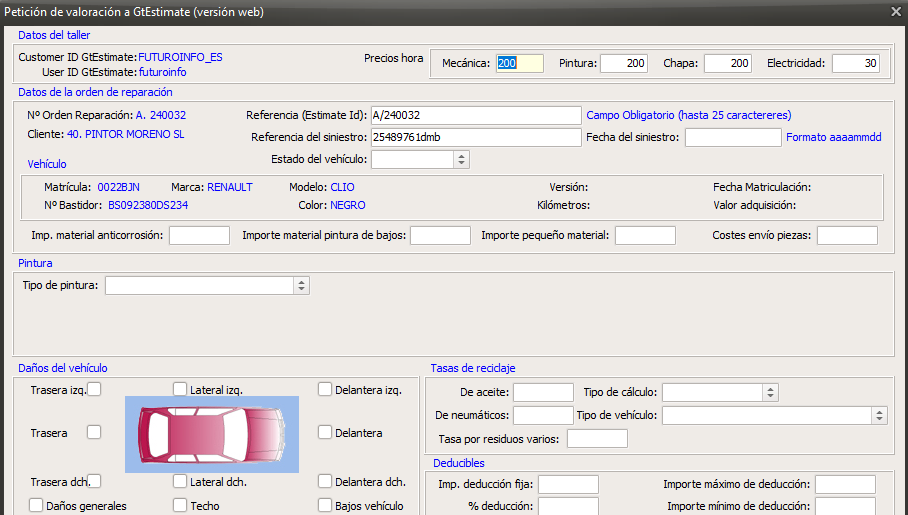Focus the Costes envío piezas field
Image resolution: width=908 pixels, height=515 pixels.
pyautogui.click(x=847, y=235)
